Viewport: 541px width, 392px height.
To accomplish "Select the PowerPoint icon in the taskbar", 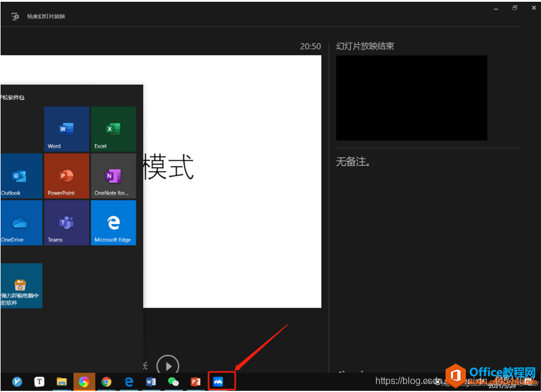I will click(x=195, y=381).
